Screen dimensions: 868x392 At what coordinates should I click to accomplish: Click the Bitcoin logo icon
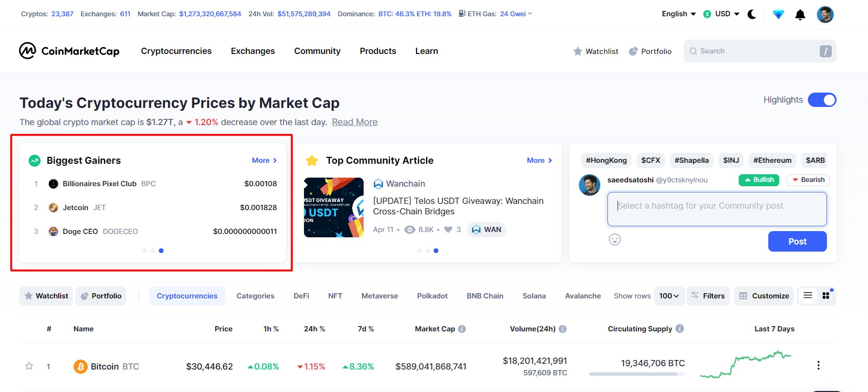point(80,367)
